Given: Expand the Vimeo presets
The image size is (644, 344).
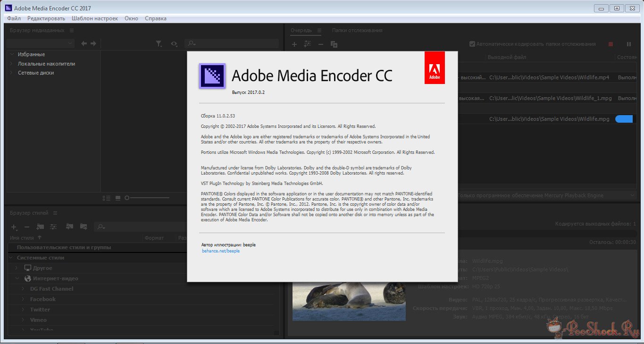Looking at the screenshot, I should pyautogui.click(x=23, y=320).
